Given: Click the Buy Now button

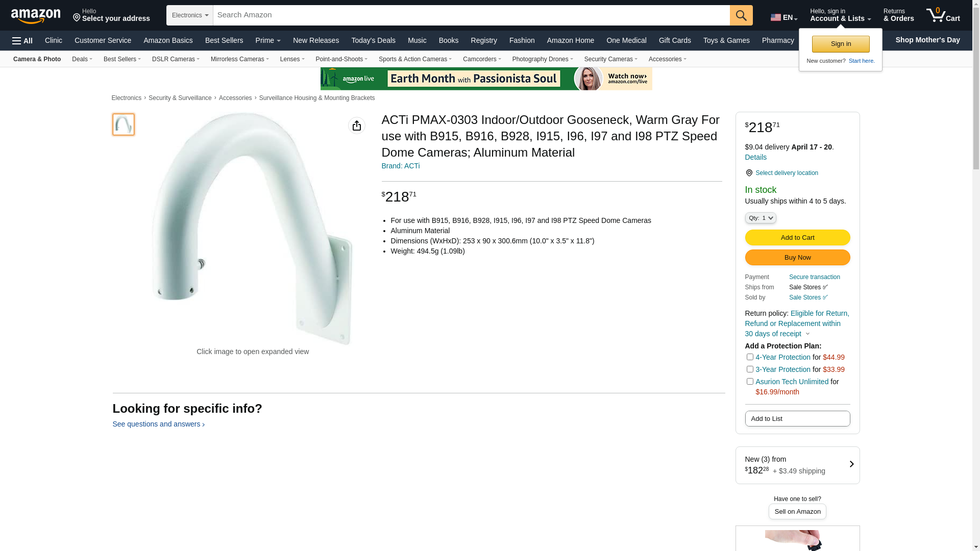Looking at the screenshot, I should coord(797,258).
